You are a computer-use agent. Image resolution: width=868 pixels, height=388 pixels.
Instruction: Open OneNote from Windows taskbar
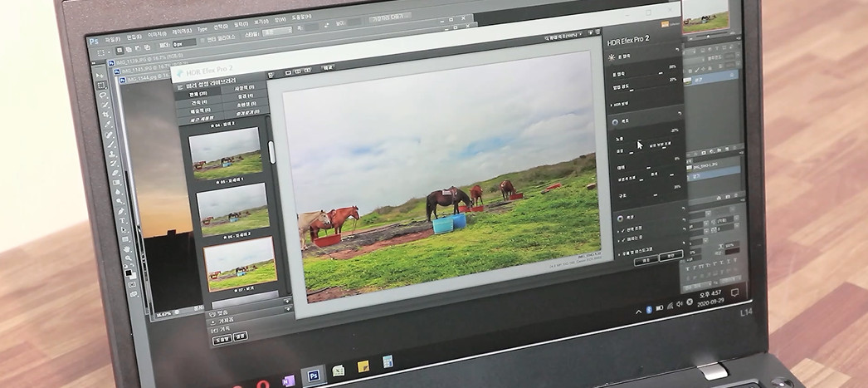(289, 381)
